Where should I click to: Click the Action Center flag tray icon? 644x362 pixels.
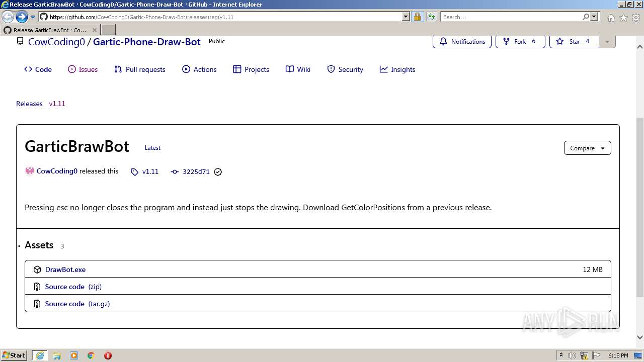(x=596, y=355)
